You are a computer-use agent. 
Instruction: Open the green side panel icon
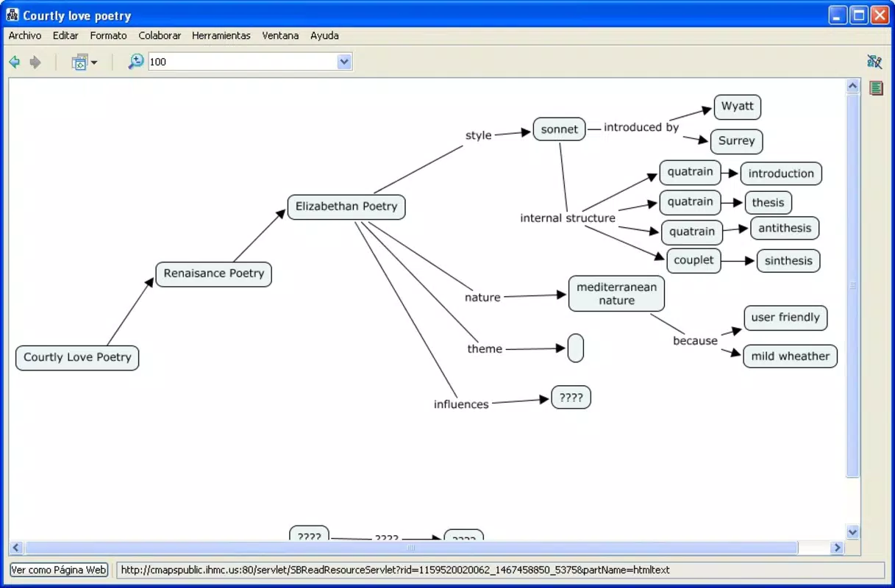(x=876, y=88)
